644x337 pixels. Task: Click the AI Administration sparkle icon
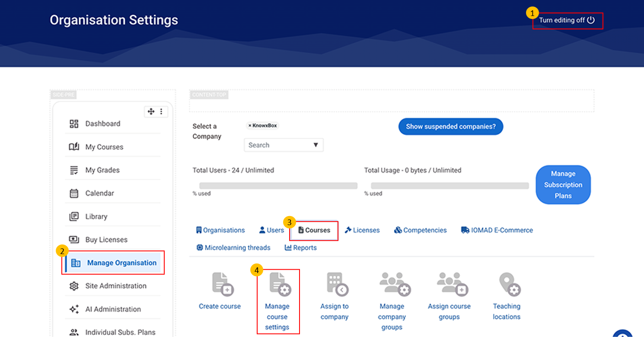click(x=74, y=309)
